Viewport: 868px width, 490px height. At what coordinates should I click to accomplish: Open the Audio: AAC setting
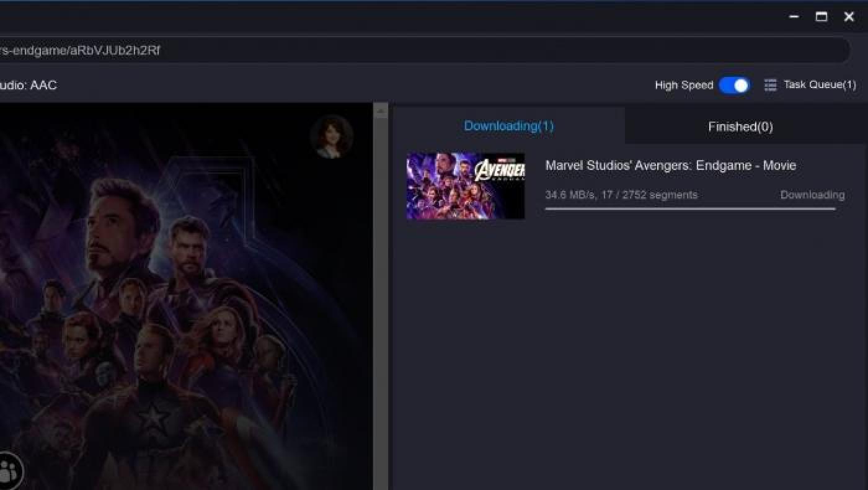[x=28, y=85]
